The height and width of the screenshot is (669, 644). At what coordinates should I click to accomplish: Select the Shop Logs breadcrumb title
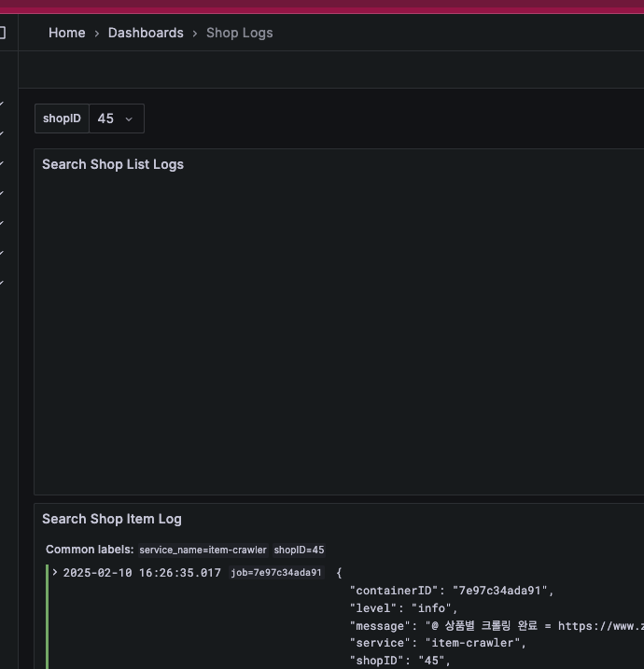point(239,33)
